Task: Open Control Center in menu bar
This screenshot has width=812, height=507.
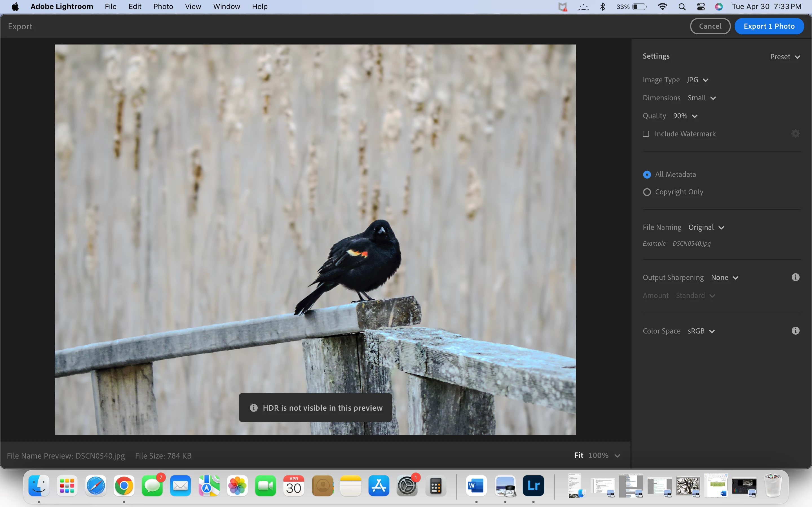Action: pos(701,7)
